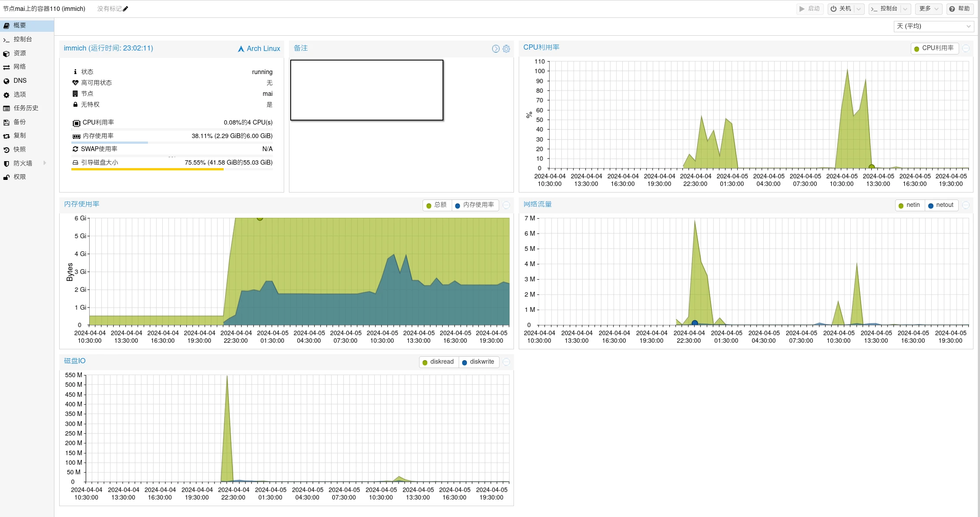The height and width of the screenshot is (517, 980).
Task: Open the DNS sidebar item
Action: pyautogui.click(x=27, y=81)
